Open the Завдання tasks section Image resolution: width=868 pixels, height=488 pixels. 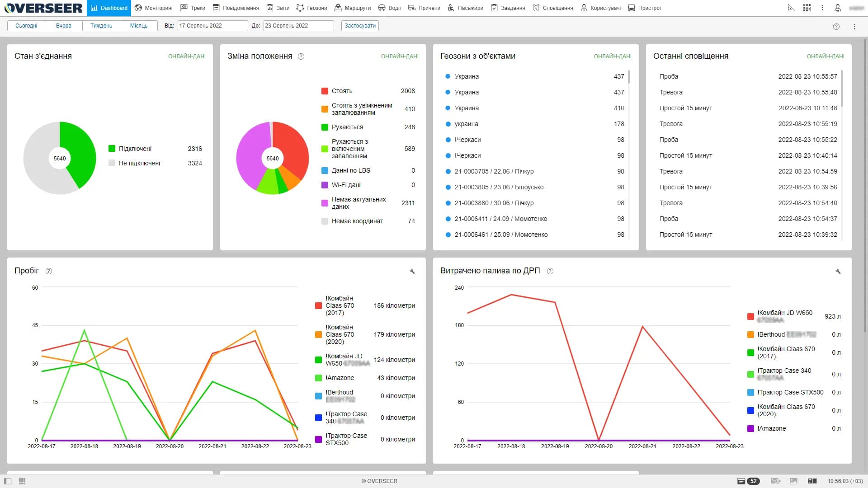click(x=508, y=8)
